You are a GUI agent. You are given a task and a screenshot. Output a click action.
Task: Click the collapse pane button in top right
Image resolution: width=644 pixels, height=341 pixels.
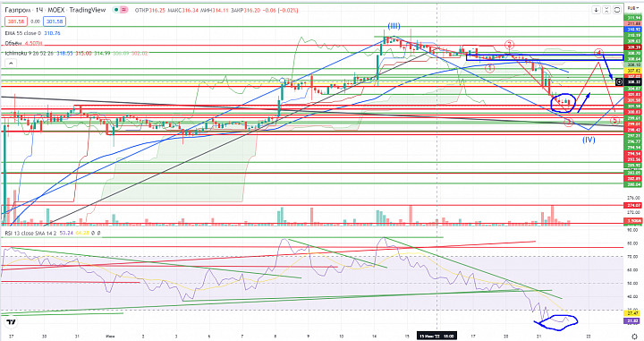[606, 10]
